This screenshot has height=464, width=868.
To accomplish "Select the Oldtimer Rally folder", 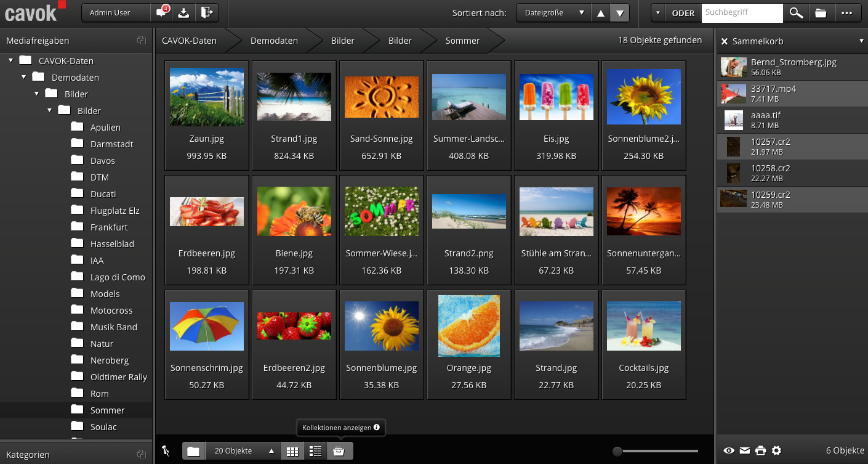I will (x=119, y=377).
